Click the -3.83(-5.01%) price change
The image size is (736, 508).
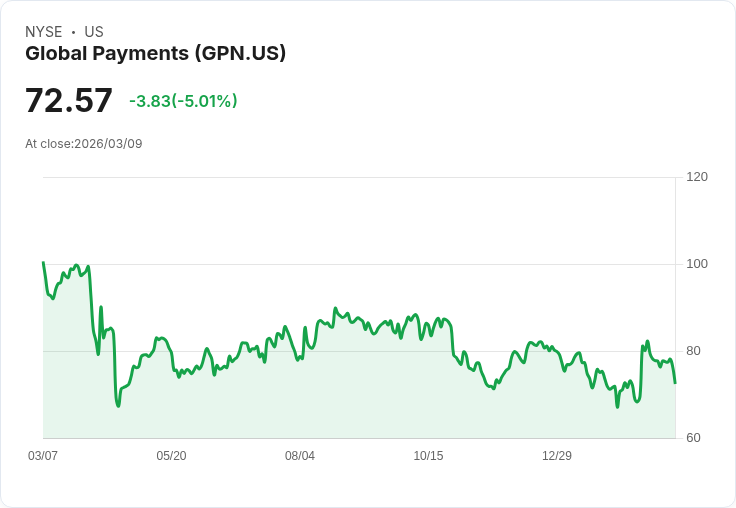(183, 101)
